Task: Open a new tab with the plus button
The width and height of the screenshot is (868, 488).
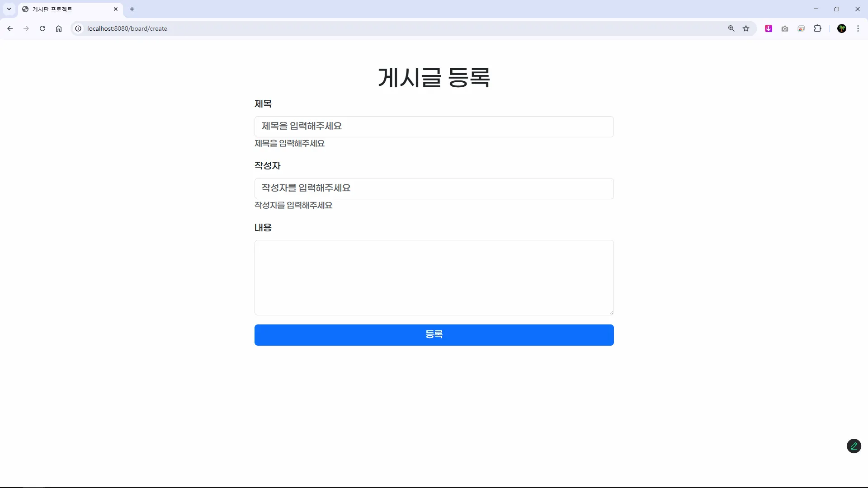Action: [132, 9]
